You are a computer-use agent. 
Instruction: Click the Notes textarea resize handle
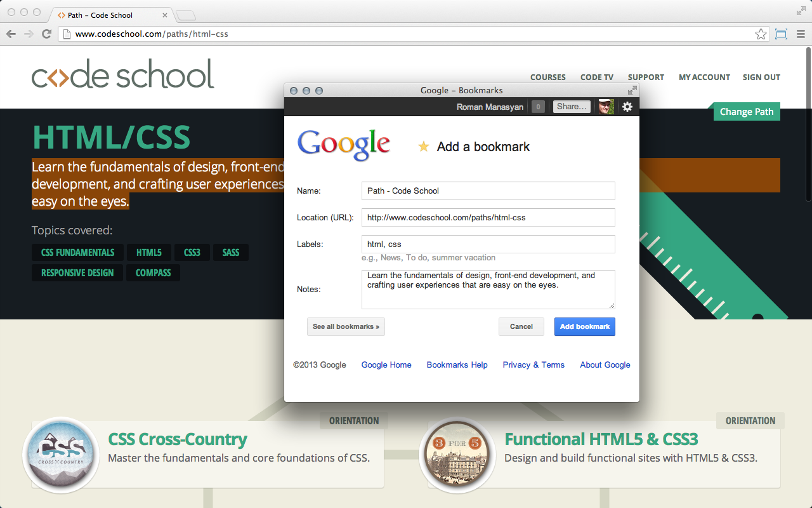[x=611, y=305]
